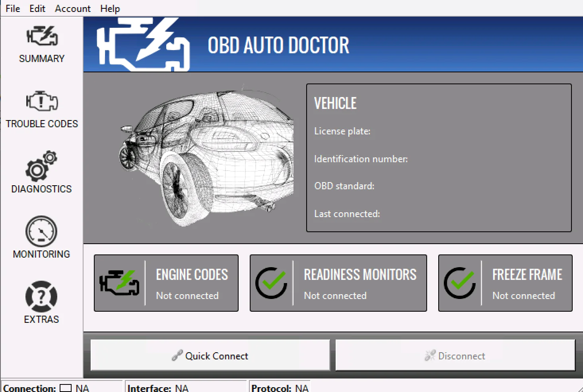Open the Freeze Frame panel

pyautogui.click(x=505, y=283)
